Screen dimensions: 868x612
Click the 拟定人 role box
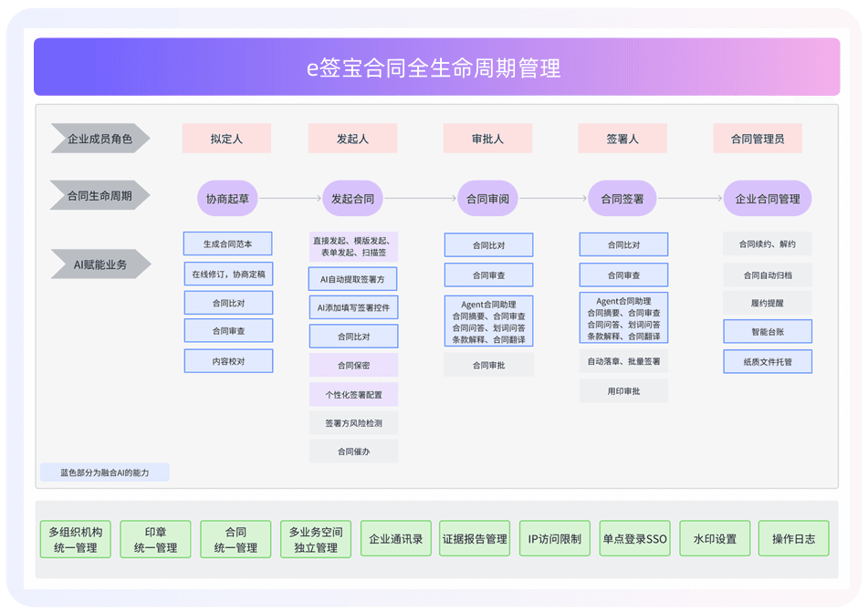coord(226,139)
